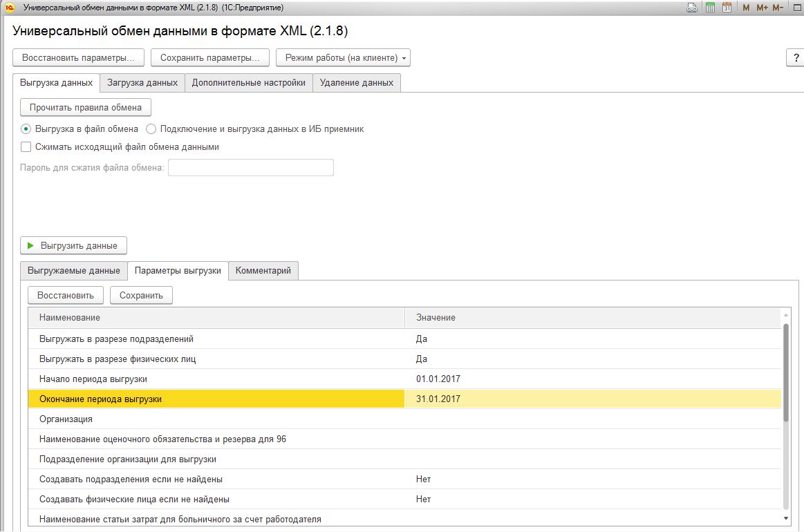804x532 pixels.
Task: Open the 'Выгружаемые данные' tab
Action: click(73, 271)
